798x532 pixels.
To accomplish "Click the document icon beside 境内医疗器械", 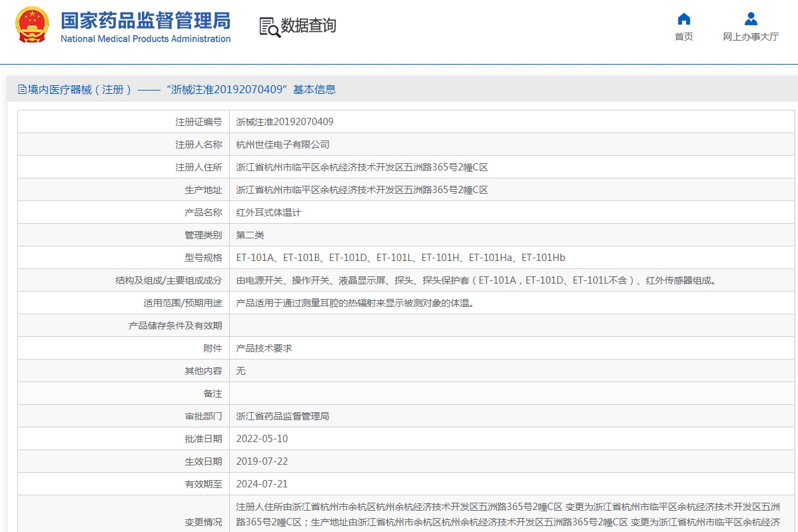I will point(22,89).
